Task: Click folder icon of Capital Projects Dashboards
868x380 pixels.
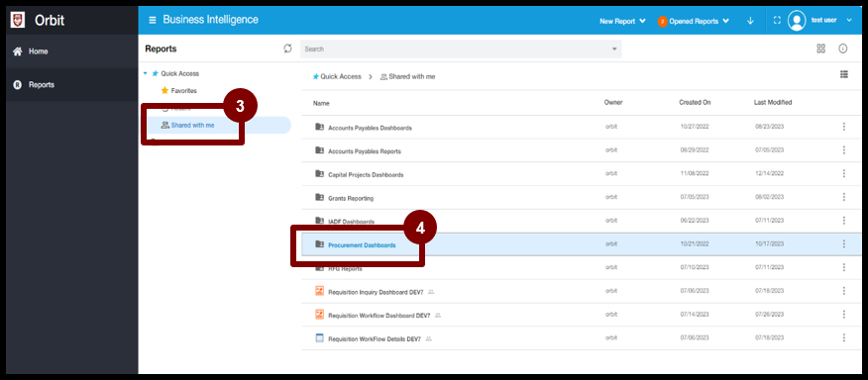Action: pyautogui.click(x=319, y=174)
